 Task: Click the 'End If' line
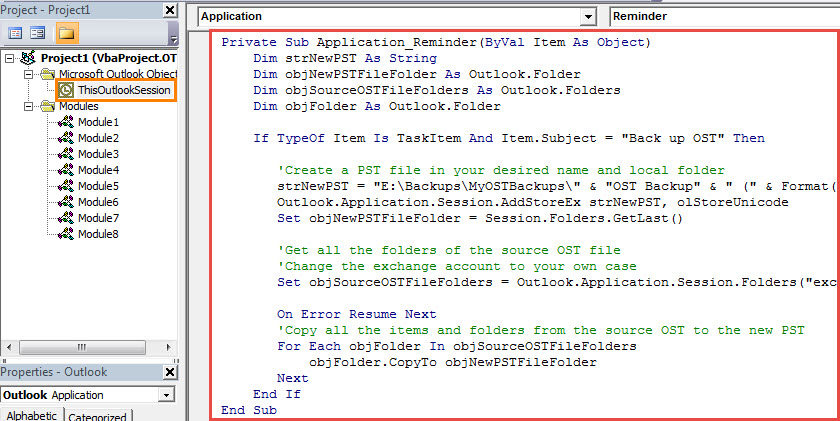[x=277, y=395]
